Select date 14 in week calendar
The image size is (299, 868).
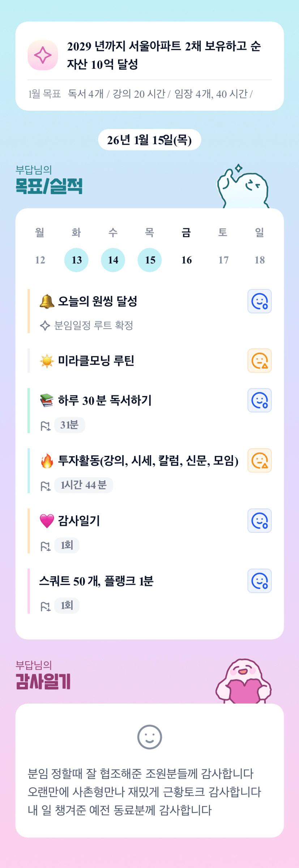(x=113, y=260)
